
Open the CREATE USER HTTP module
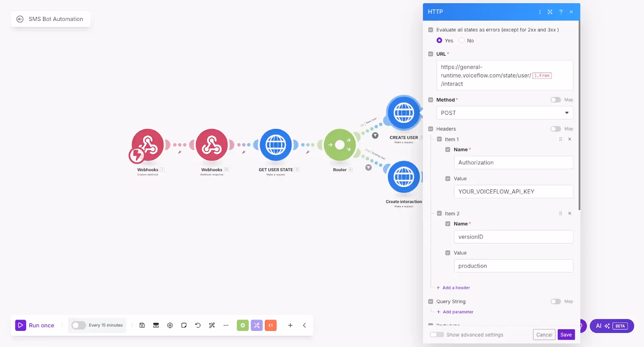click(x=404, y=112)
